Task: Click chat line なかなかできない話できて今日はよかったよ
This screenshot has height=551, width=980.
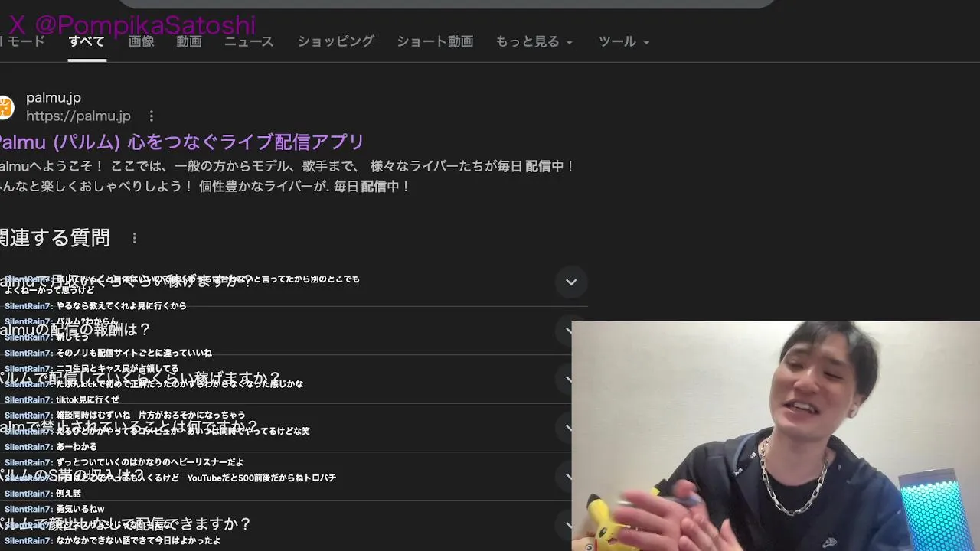Action: pyautogui.click(x=139, y=540)
